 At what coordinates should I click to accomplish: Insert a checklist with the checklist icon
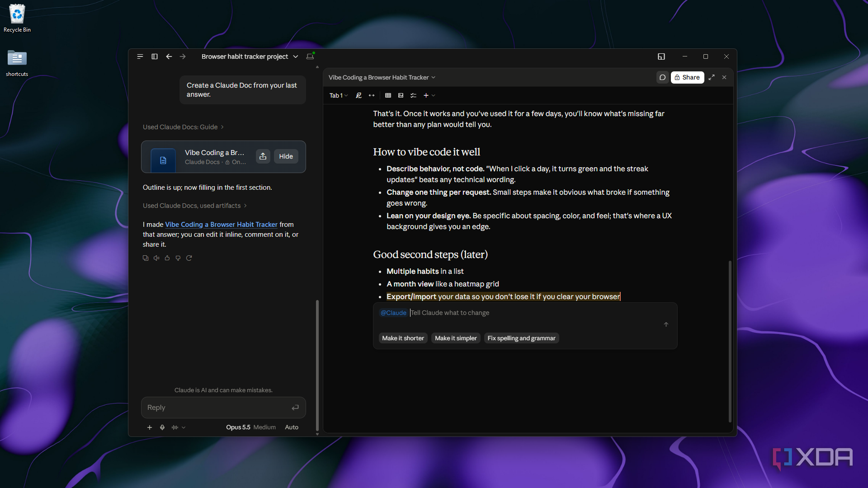[x=413, y=95]
